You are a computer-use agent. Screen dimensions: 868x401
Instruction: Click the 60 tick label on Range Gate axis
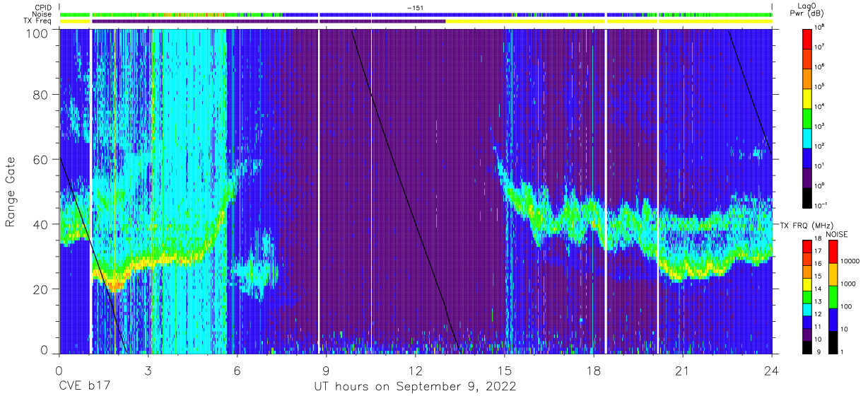(x=41, y=159)
